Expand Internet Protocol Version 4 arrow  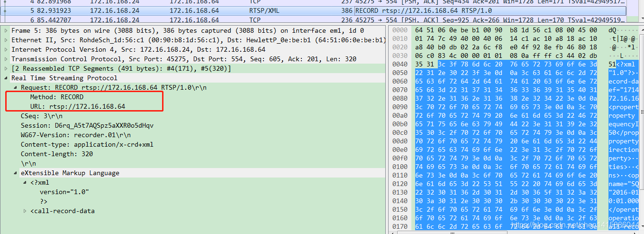(x=6, y=49)
